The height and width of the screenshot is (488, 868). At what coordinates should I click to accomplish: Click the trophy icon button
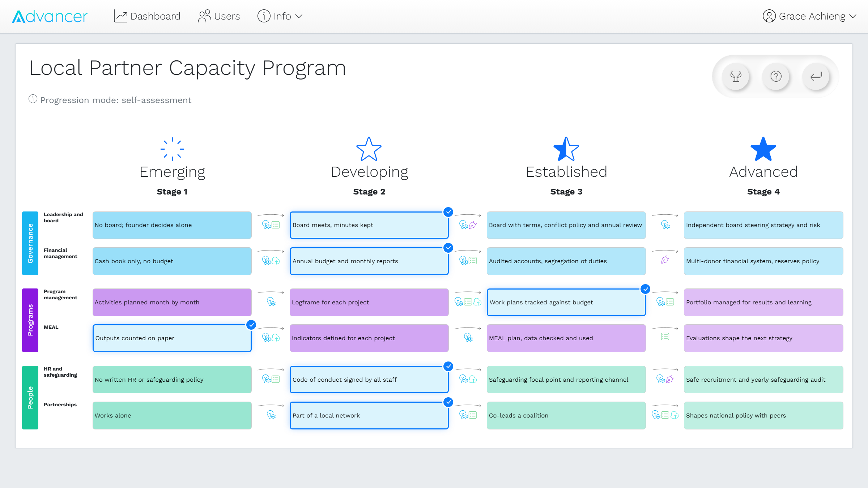736,76
